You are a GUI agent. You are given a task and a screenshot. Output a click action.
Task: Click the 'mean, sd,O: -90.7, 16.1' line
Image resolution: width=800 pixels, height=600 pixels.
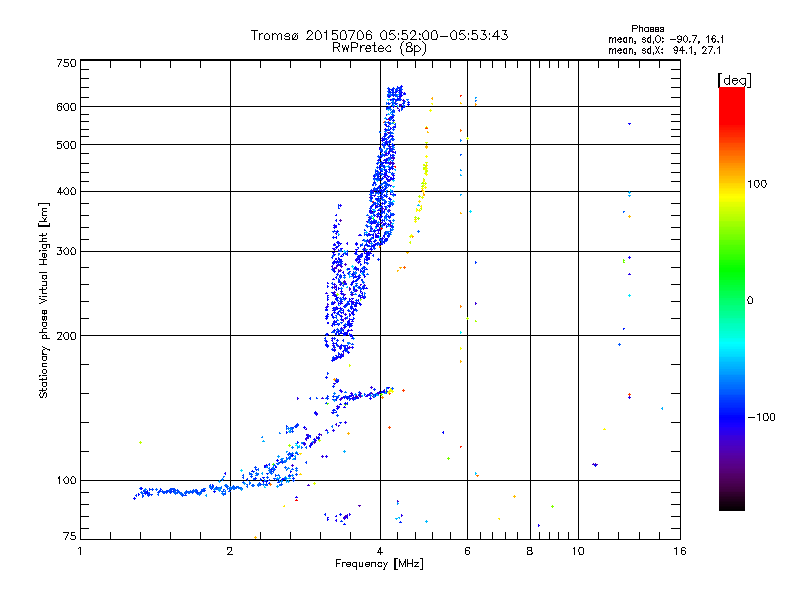coord(666,40)
